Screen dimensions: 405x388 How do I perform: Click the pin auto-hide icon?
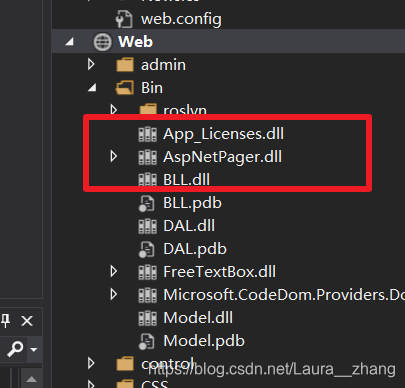coord(5,321)
